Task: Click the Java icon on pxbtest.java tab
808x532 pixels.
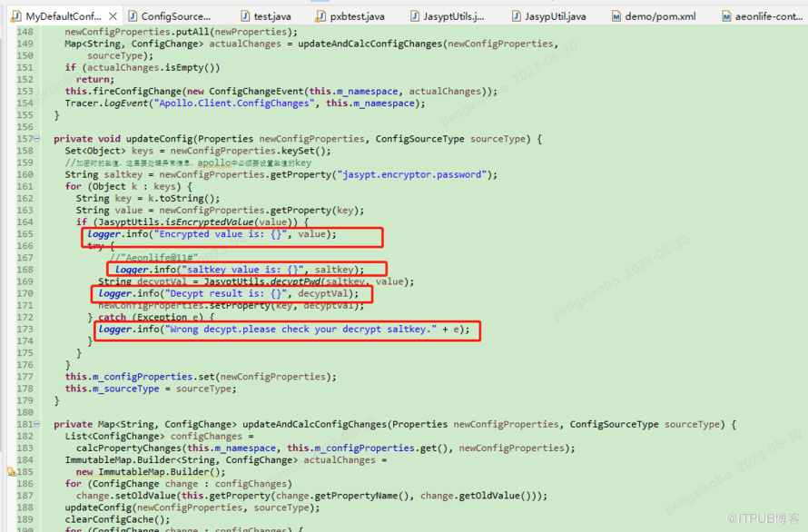Action: coord(320,16)
